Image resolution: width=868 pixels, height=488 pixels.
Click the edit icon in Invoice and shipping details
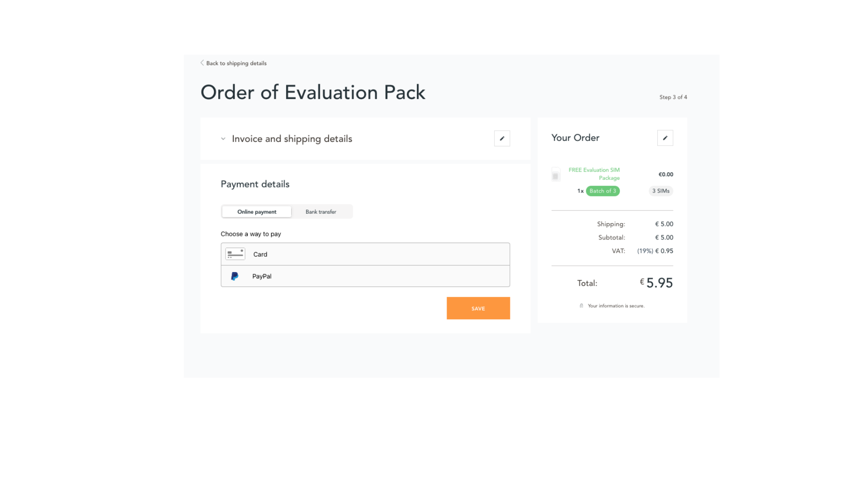(x=502, y=138)
